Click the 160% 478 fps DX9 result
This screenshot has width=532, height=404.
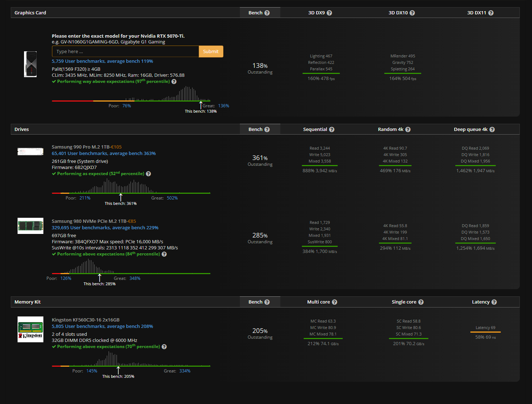[321, 79]
